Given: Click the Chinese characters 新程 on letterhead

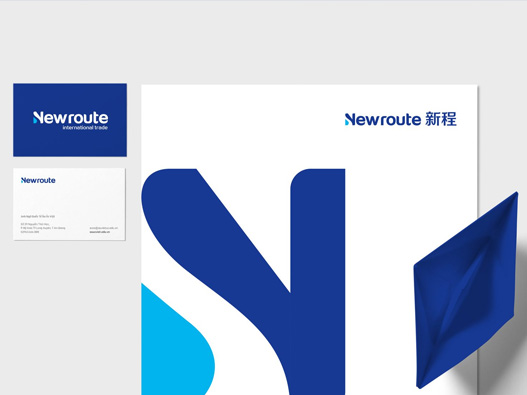Looking at the screenshot, I should (441, 119).
